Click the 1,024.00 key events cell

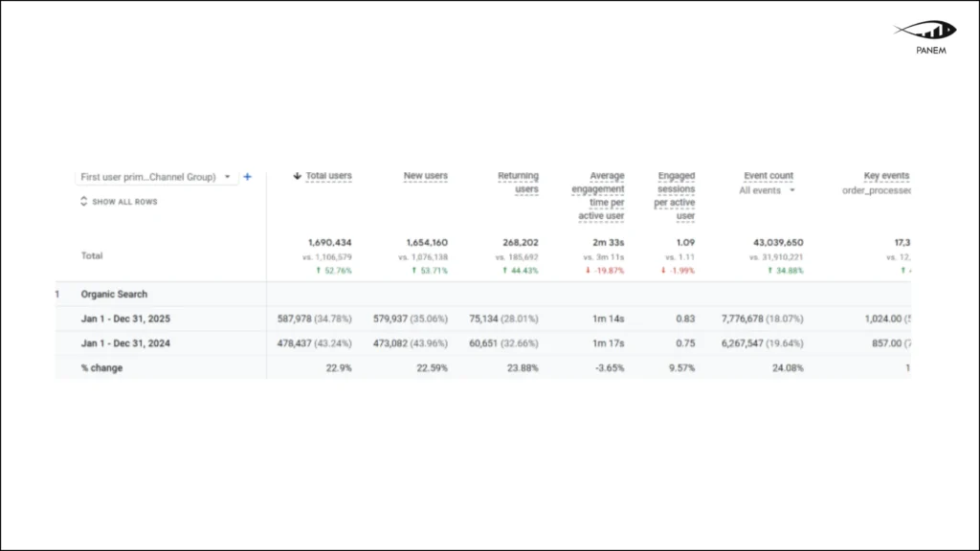887,319
